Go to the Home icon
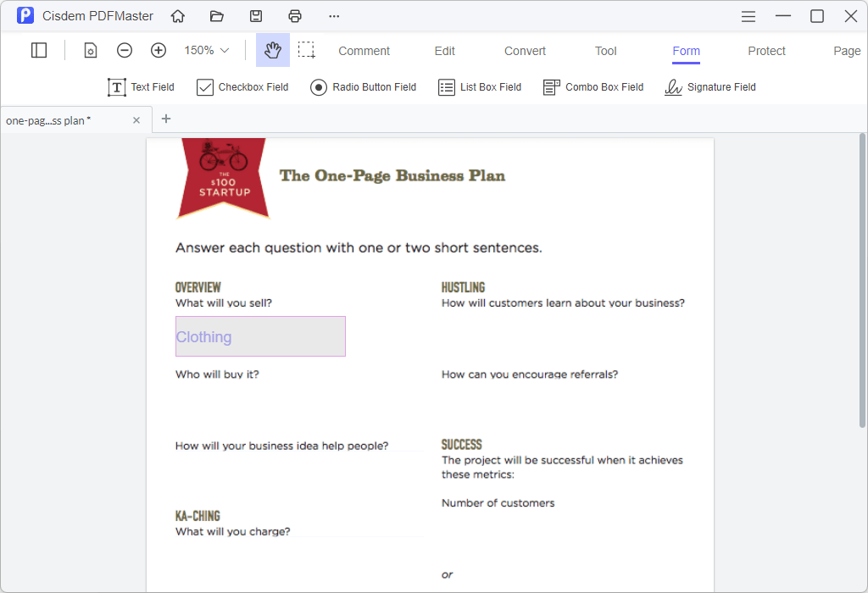Screen dimensions: 868x593 click(x=178, y=16)
